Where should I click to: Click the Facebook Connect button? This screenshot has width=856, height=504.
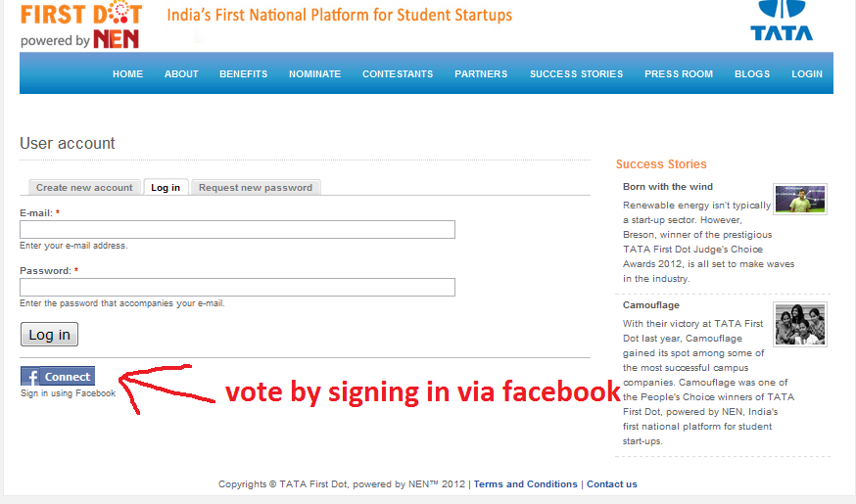pyautogui.click(x=58, y=377)
